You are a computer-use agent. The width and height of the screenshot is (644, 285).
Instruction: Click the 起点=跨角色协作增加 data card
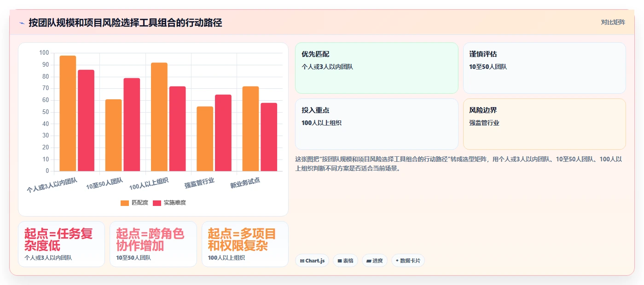tap(153, 244)
